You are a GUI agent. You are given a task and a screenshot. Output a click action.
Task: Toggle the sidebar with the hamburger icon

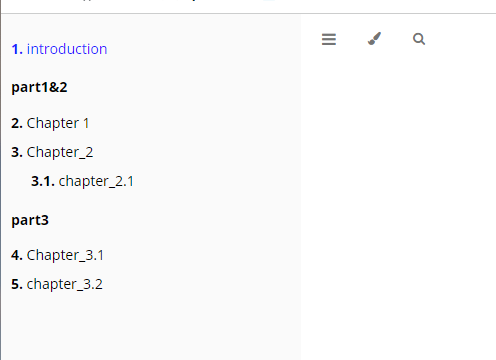point(329,39)
